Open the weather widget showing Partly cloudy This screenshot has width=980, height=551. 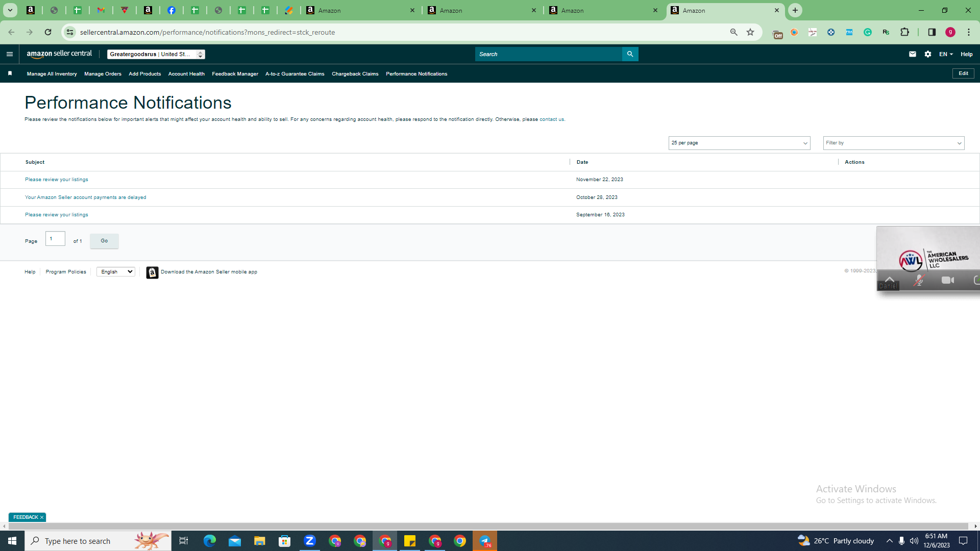(x=836, y=541)
